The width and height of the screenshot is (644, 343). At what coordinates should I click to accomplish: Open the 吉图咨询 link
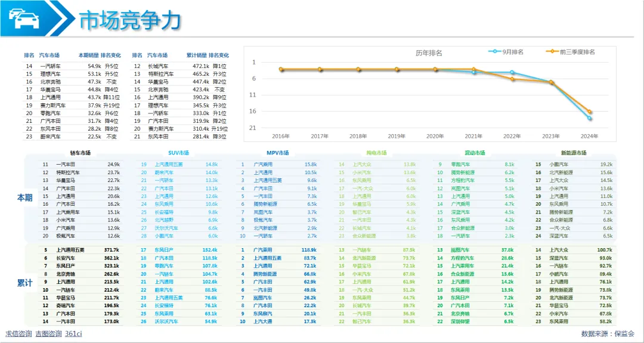click(48, 333)
